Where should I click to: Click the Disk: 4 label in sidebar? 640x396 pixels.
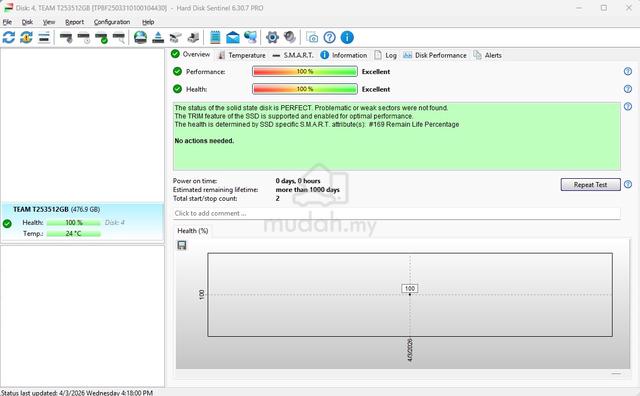click(x=115, y=222)
